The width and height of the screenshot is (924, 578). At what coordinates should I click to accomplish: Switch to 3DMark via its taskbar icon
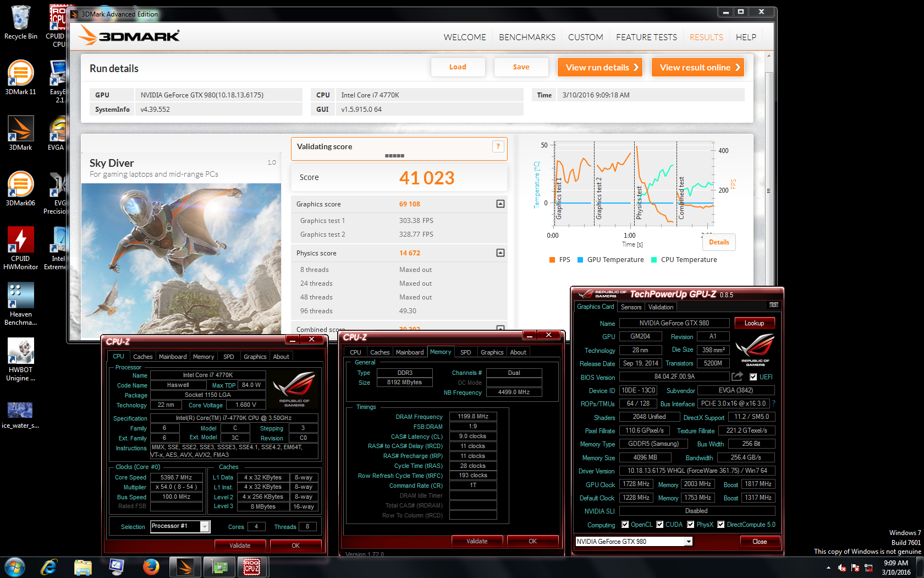[185, 567]
